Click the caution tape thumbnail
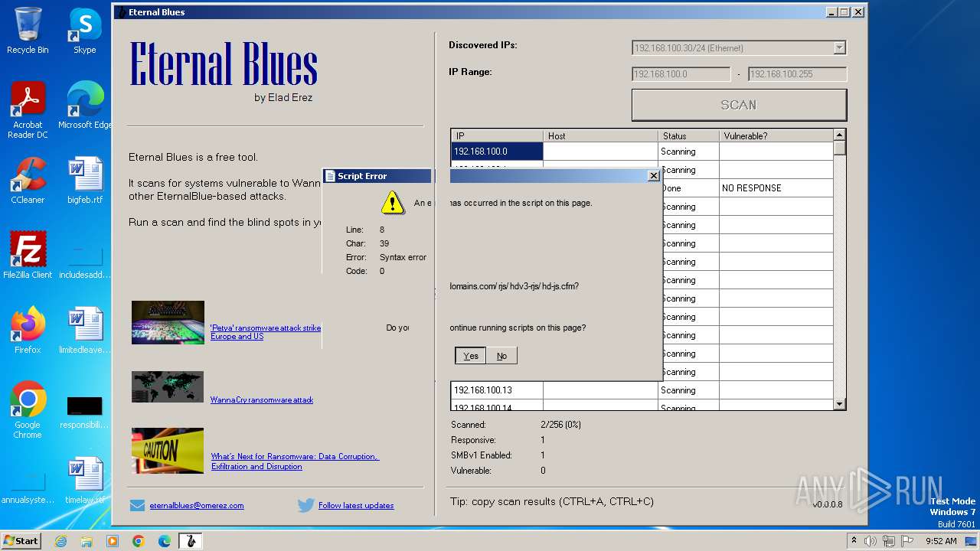 click(168, 450)
